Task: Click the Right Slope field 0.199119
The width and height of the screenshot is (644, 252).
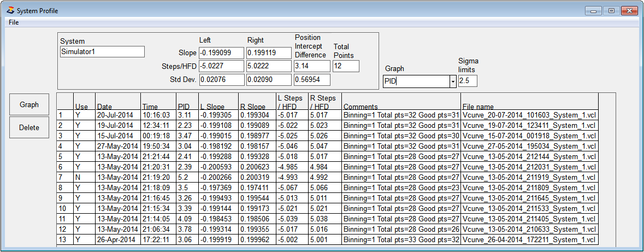Action: point(269,52)
